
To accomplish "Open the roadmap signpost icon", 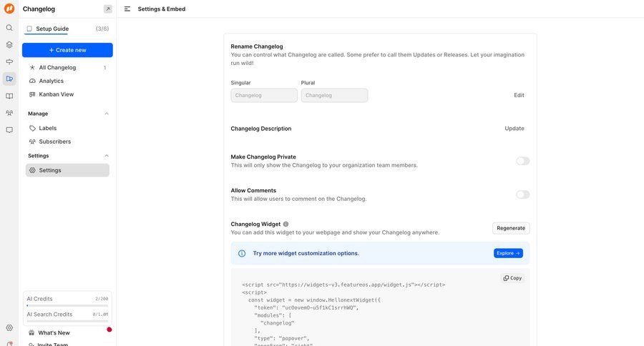I will pos(9,61).
